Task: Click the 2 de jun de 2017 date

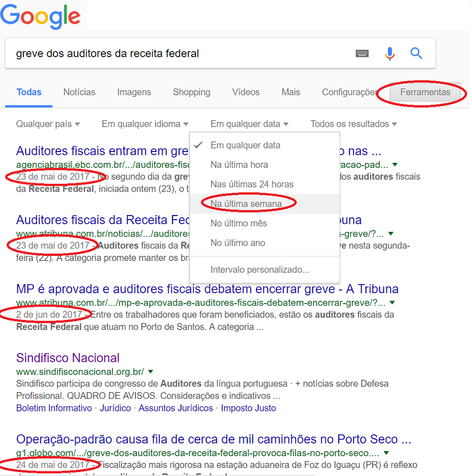Action: (49, 314)
